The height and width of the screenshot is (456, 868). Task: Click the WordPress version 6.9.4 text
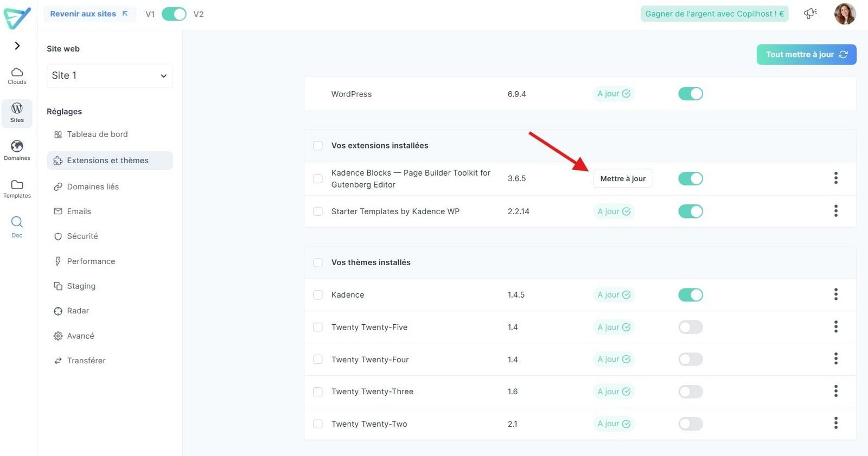pyautogui.click(x=516, y=94)
